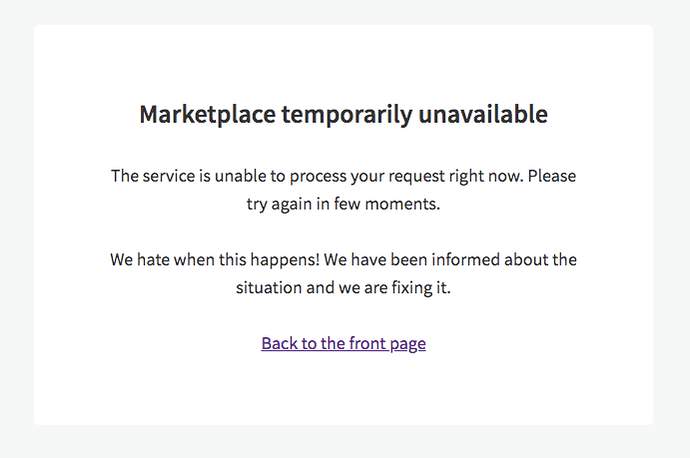Click the word page in the link
Viewport: 690px width, 458px height.
[x=407, y=345]
